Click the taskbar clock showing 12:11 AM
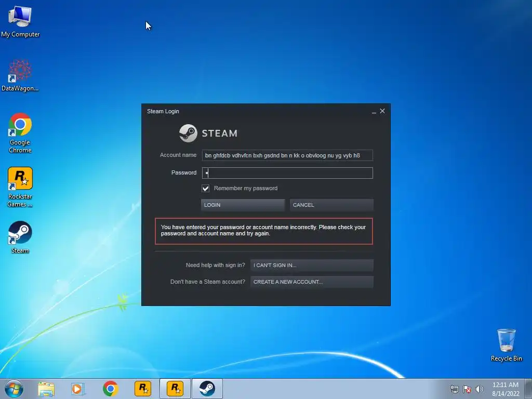The image size is (532, 399). [x=506, y=389]
